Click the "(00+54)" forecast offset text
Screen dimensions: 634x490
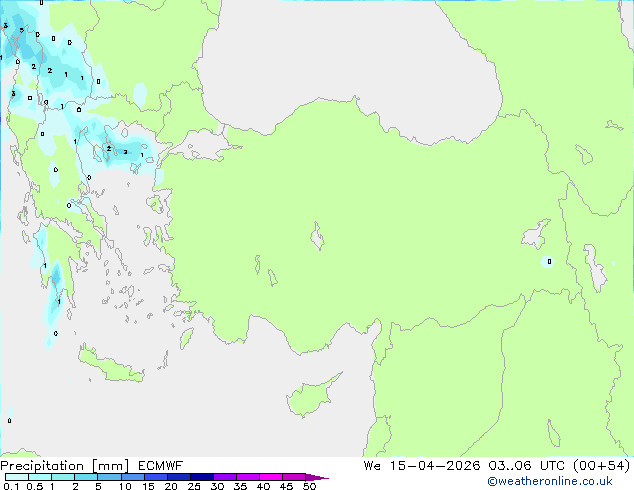601,466
